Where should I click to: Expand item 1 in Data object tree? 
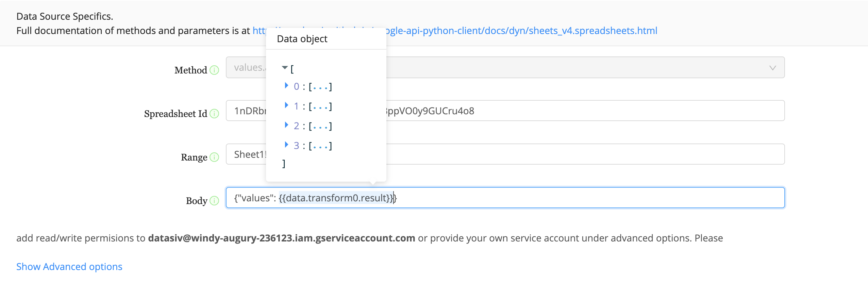[x=286, y=105]
